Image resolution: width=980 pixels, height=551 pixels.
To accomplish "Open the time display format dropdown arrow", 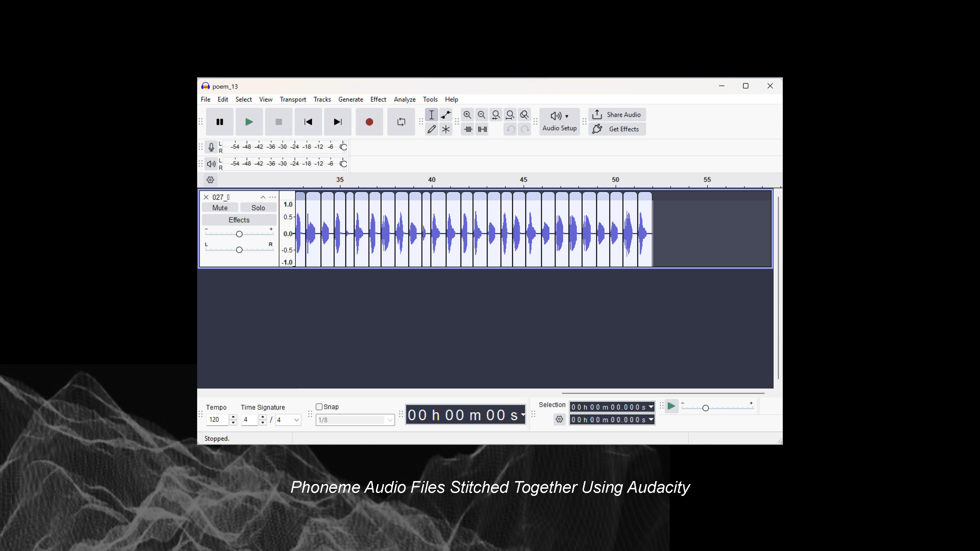I will coord(523,415).
